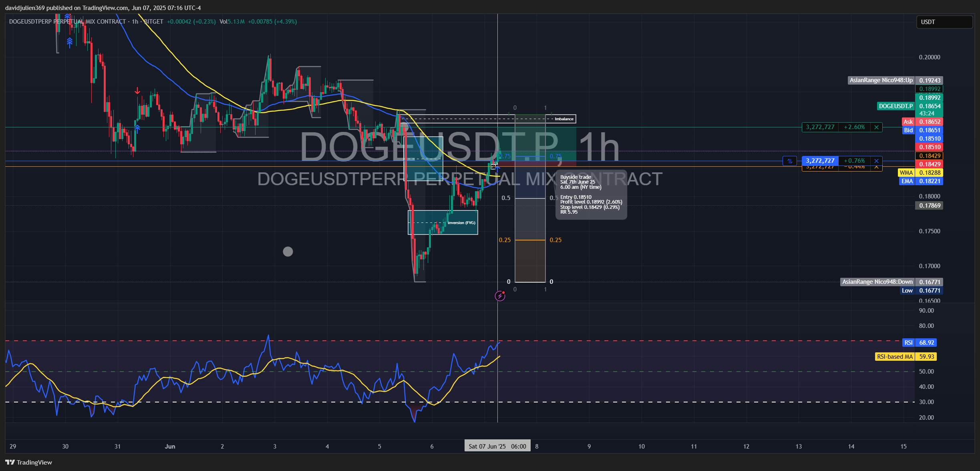The width and height of the screenshot is (980, 471).
Task: Click the 15 date on the time axis
Action: tap(904, 447)
